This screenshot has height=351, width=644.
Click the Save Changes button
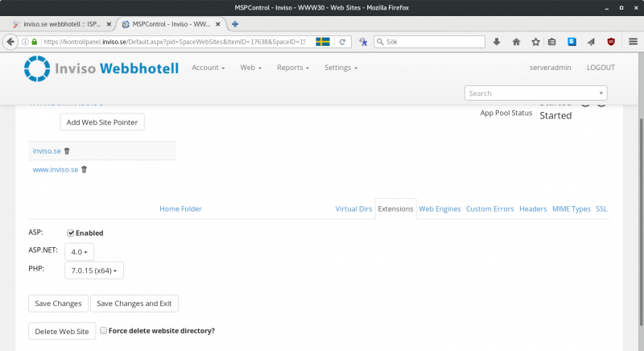click(58, 304)
